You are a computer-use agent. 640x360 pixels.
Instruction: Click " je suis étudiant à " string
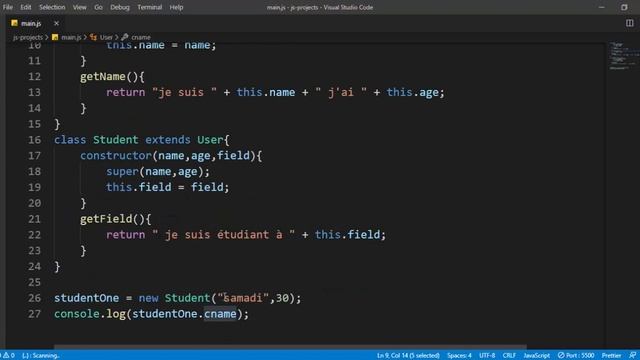point(224,235)
